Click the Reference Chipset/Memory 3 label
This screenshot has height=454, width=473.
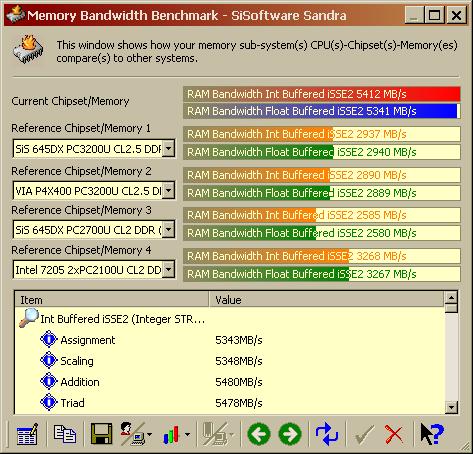click(x=81, y=210)
